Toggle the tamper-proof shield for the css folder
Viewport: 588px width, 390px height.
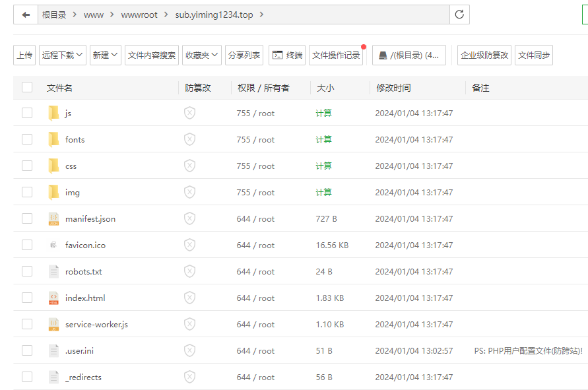tap(189, 166)
